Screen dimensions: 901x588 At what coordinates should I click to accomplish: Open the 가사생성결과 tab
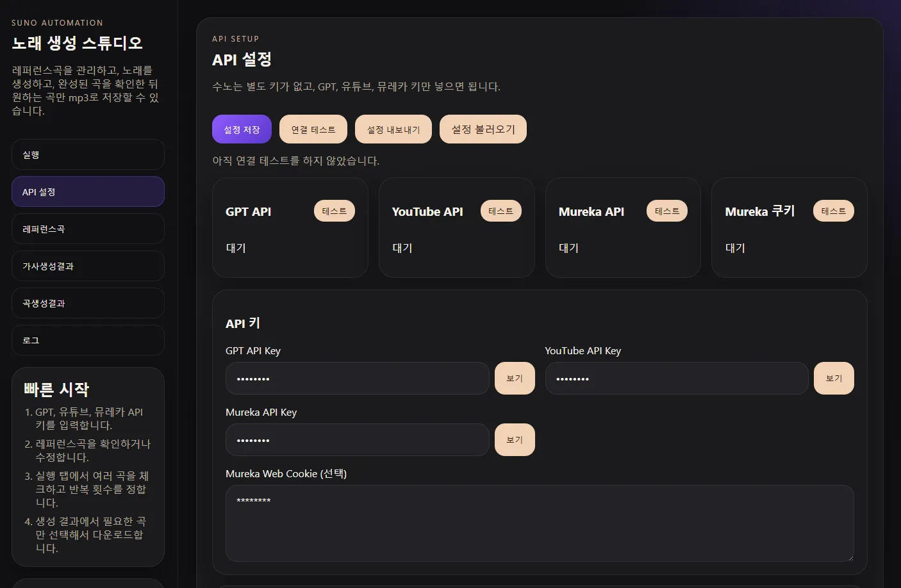[88, 266]
